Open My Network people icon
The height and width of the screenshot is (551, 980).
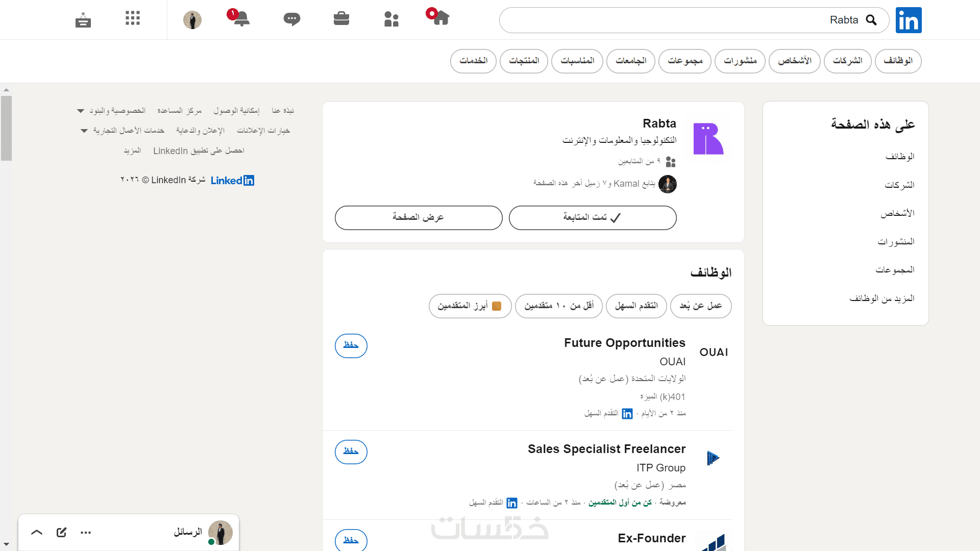click(x=391, y=19)
